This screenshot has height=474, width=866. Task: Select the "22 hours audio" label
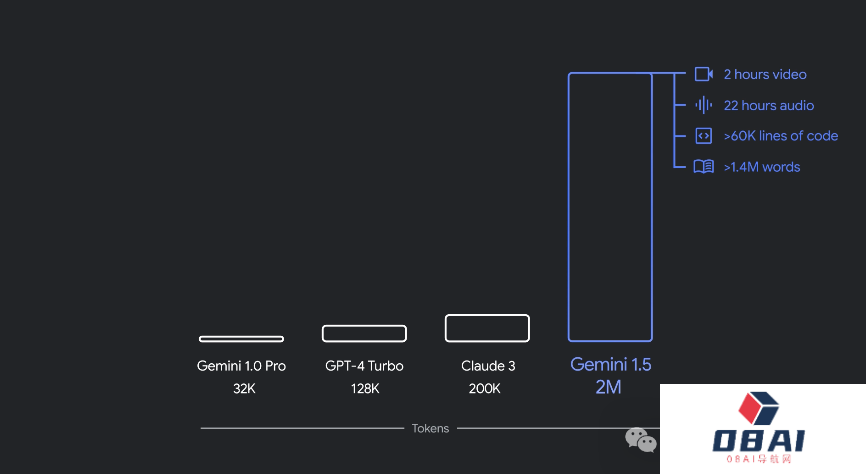(x=769, y=106)
